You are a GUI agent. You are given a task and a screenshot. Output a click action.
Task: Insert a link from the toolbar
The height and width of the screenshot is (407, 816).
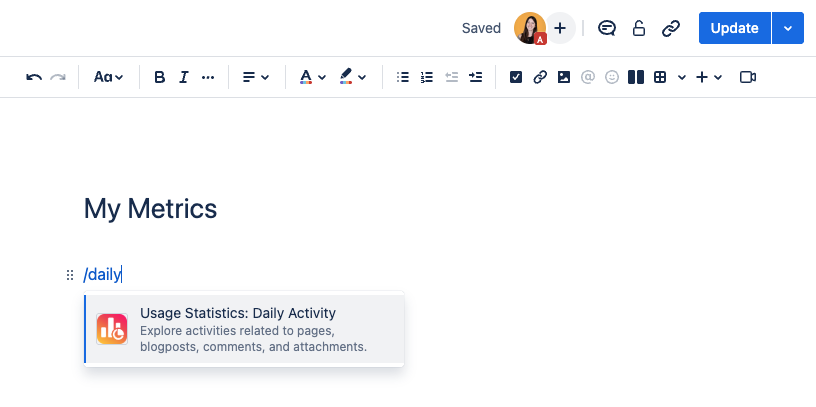tap(540, 77)
